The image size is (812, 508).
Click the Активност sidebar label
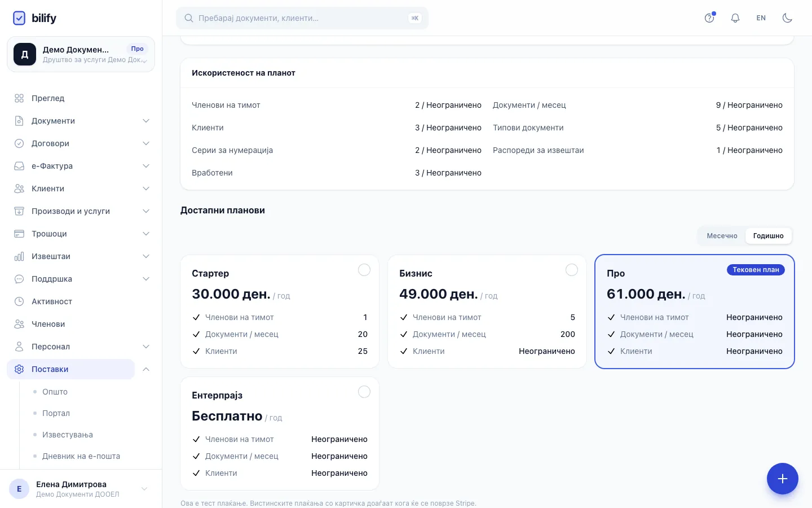coord(52,301)
